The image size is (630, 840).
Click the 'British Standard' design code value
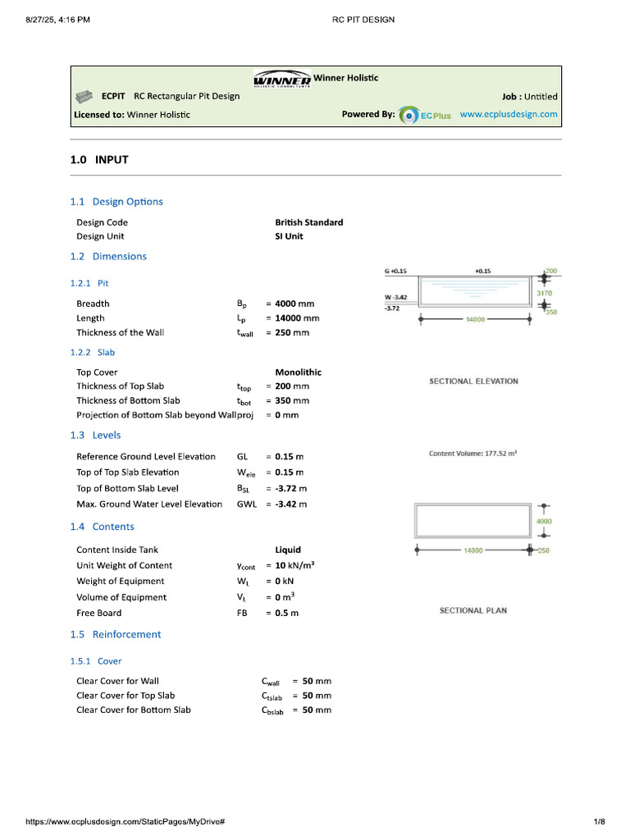click(309, 222)
